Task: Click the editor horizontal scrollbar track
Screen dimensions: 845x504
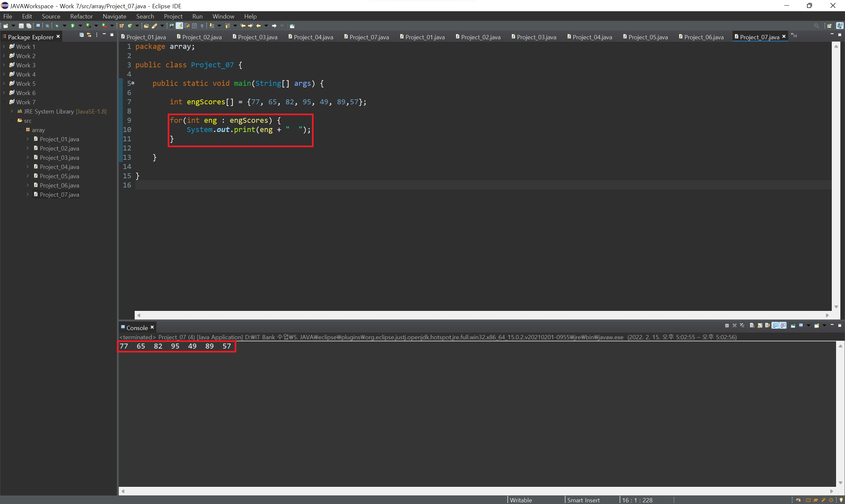Action: coord(476,315)
